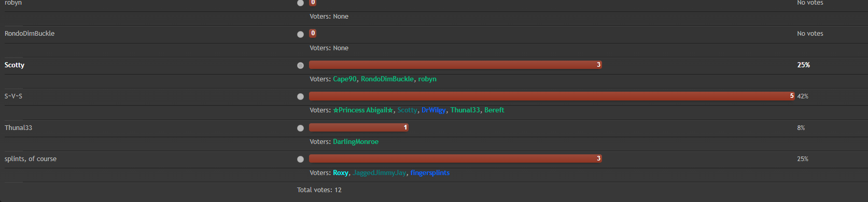Open voter Cape90's profile
868x202 pixels.
[345, 79]
